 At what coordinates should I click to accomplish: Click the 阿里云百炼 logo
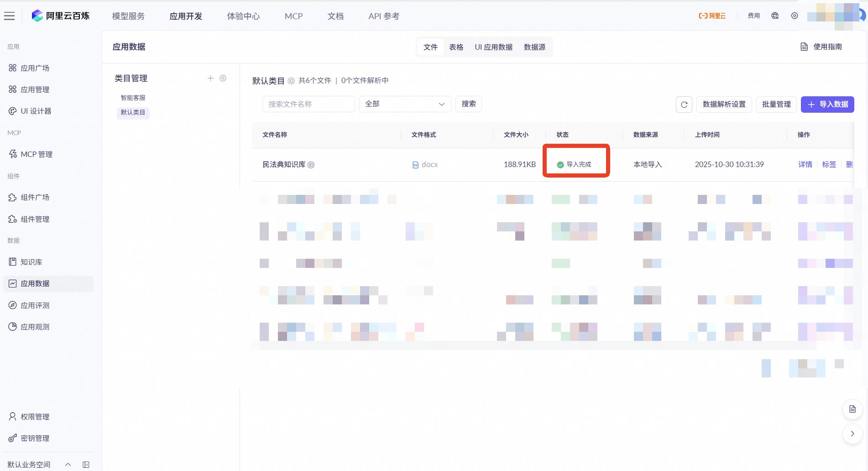[x=61, y=16]
